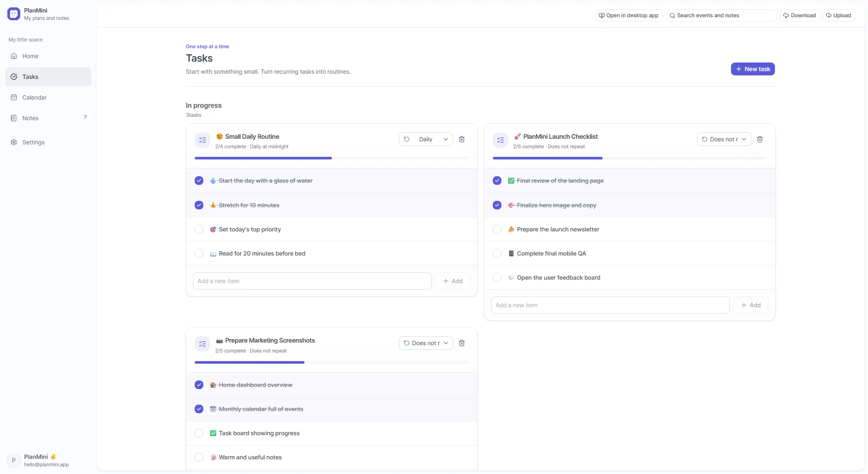Click PlanMini Launch Checklist progress bar
Image resolution: width=868 pixels, height=474 pixels.
coord(630,158)
